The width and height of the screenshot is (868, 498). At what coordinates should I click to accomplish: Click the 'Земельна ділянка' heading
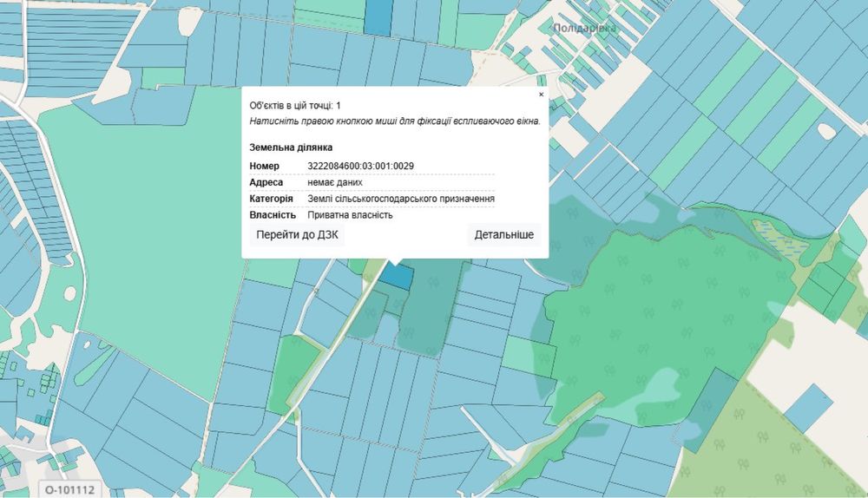(x=291, y=147)
